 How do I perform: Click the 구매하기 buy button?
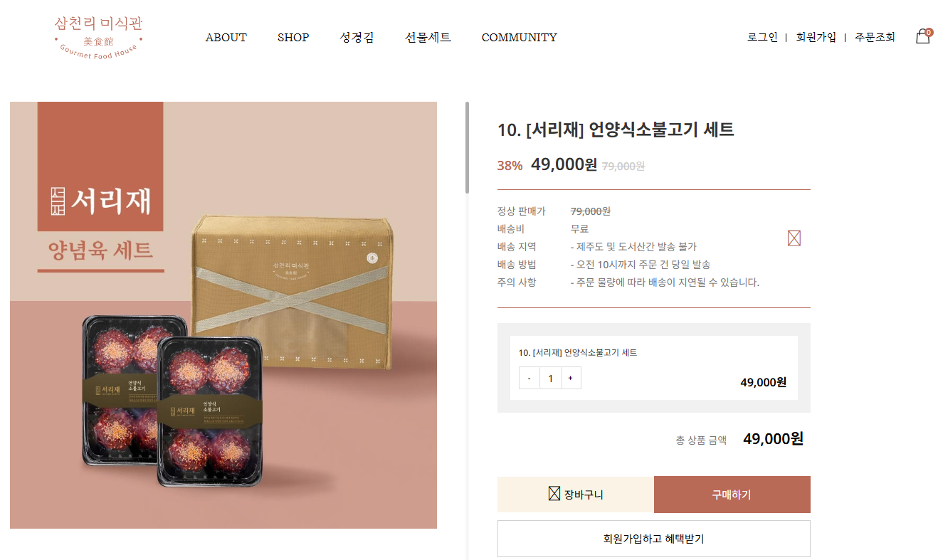tap(732, 495)
